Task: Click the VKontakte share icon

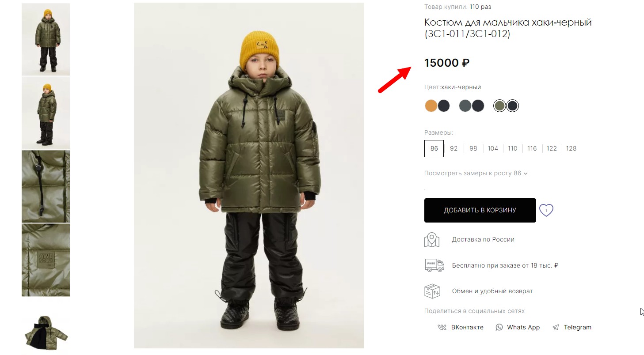Action: pos(442,327)
